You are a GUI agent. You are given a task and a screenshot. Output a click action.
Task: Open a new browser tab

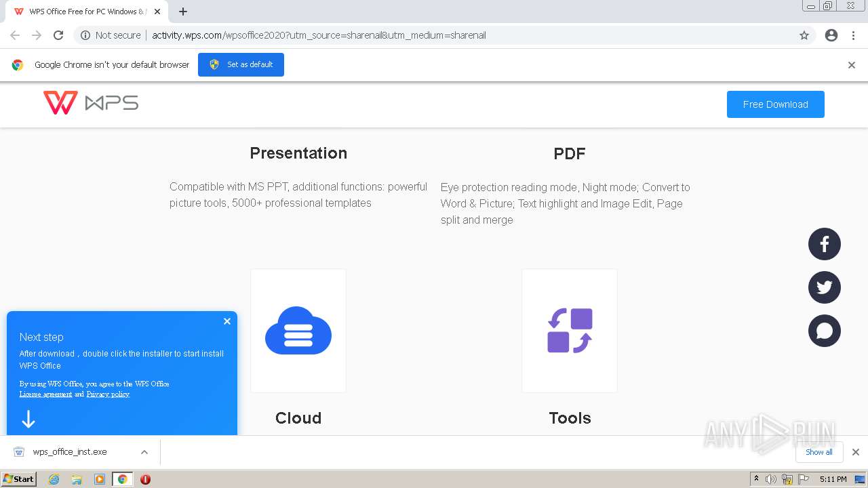pyautogui.click(x=183, y=12)
